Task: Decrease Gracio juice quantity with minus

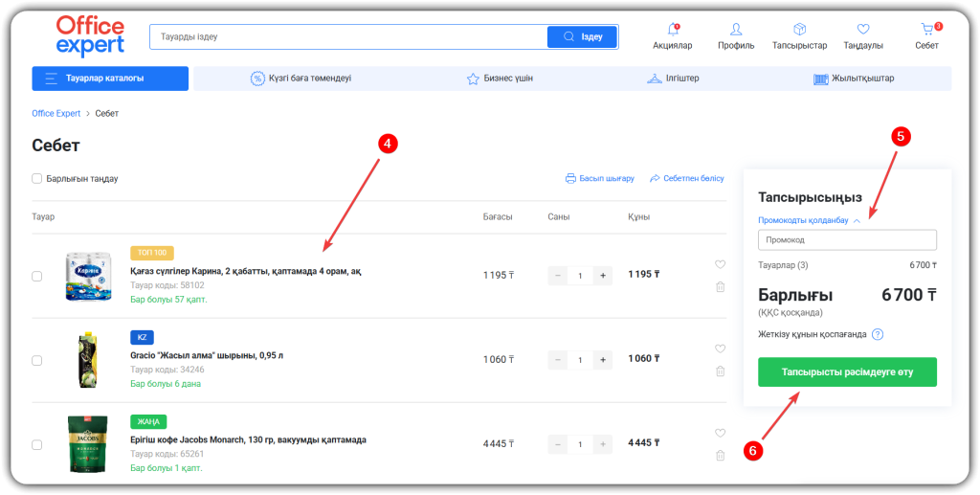Action: tap(558, 360)
